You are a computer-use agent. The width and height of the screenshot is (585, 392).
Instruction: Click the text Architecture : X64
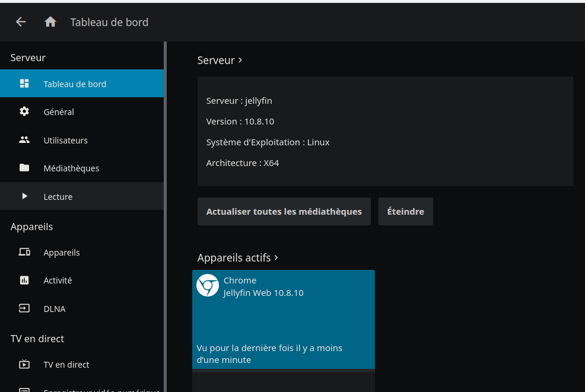point(243,163)
